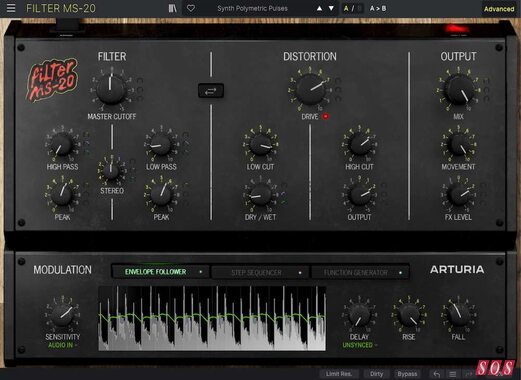This screenshot has width=521, height=380.
Task: Click the FX Level knob
Action: (458, 194)
